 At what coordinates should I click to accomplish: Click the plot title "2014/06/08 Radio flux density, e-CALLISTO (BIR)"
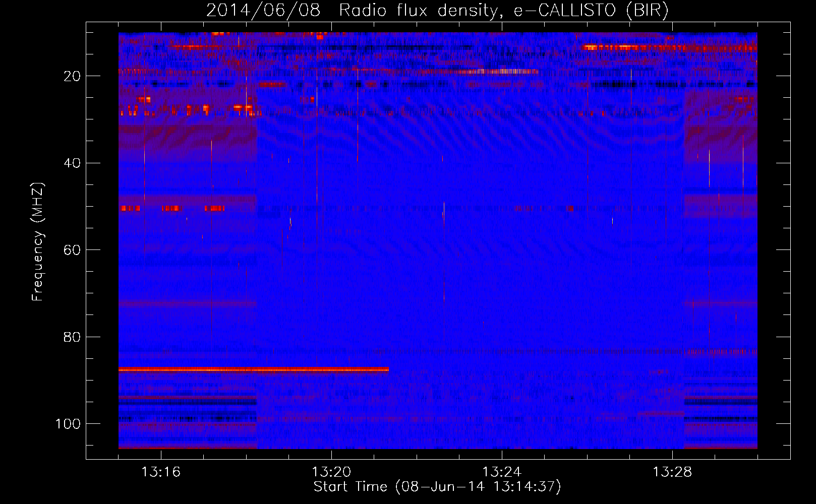click(x=437, y=10)
